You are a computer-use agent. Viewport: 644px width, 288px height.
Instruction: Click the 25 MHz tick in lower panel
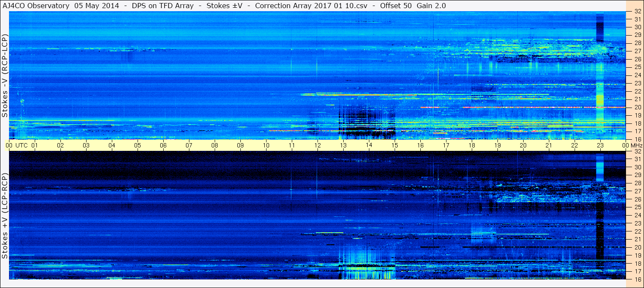click(x=637, y=207)
